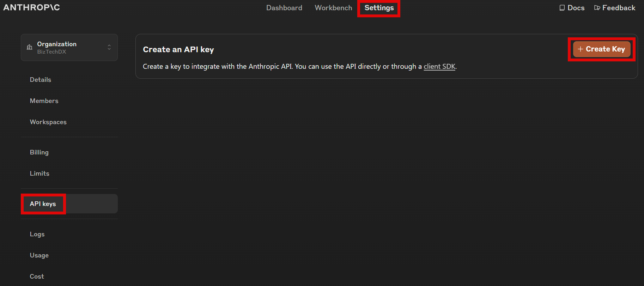Click the plus icon on Create Key
The image size is (644, 286).
click(580, 49)
